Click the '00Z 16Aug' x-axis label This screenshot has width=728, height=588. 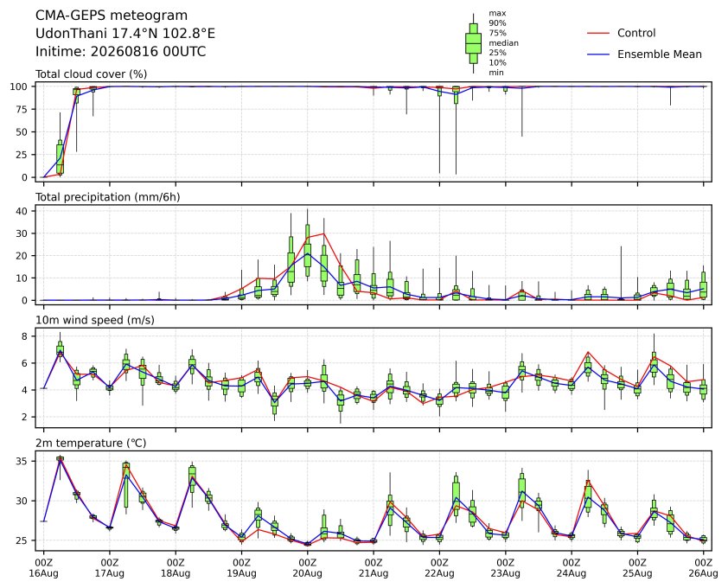point(43,568)
